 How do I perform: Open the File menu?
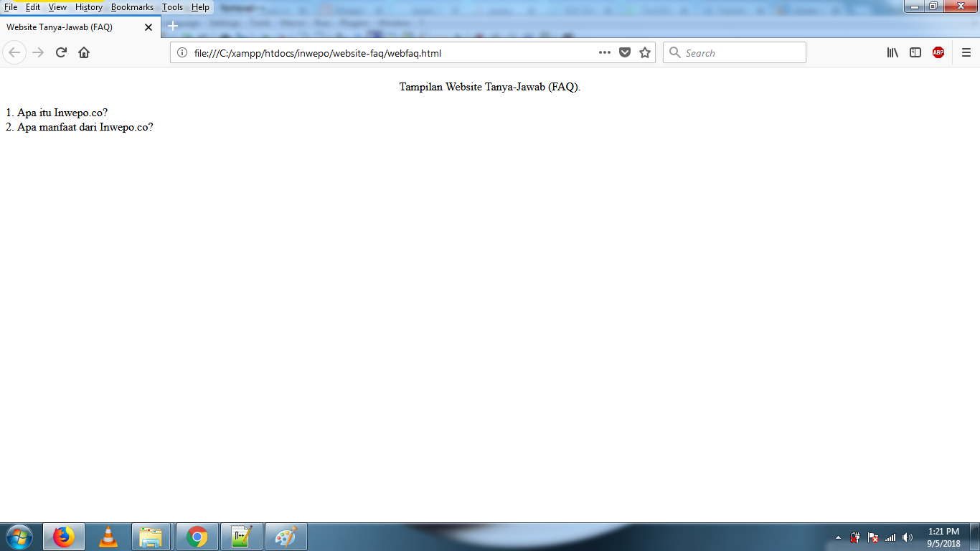coord(11,7)
